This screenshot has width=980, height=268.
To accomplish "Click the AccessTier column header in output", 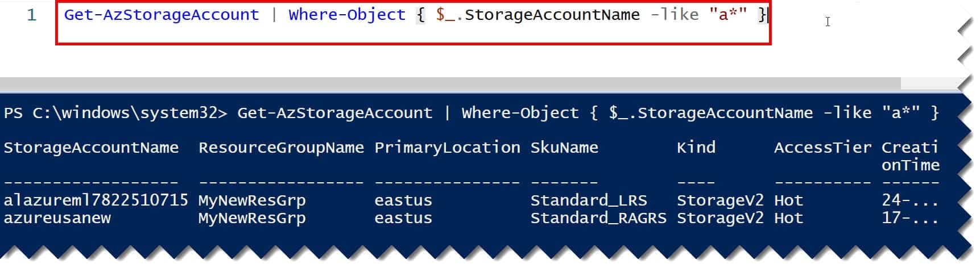I will tap(822, 148).
